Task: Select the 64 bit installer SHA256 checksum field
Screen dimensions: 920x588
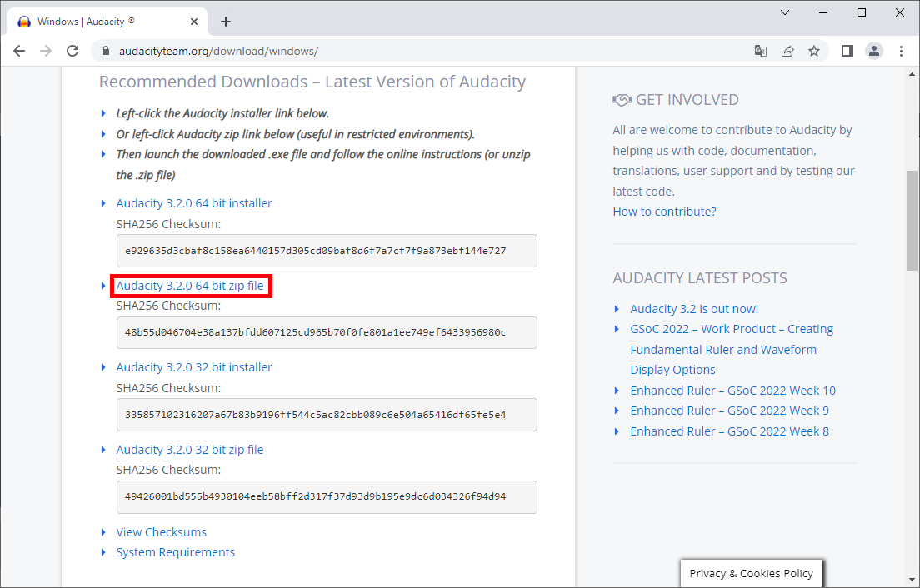Action: [326, 250]
